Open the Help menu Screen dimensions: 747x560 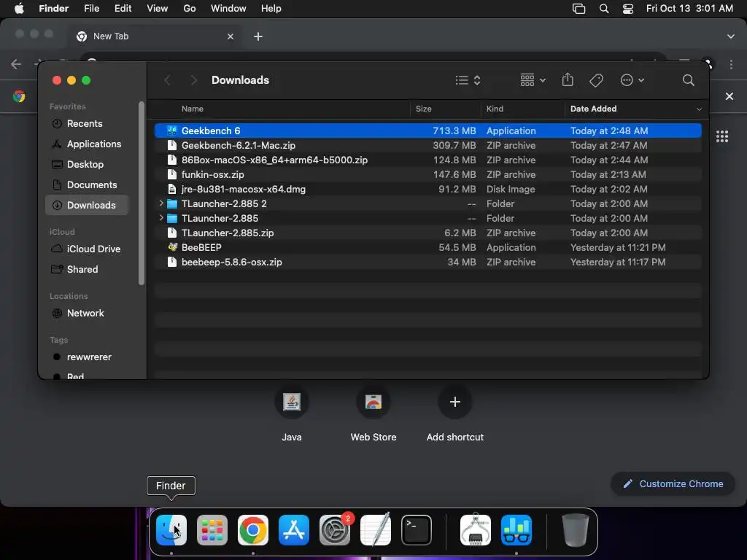click(271, 9)
